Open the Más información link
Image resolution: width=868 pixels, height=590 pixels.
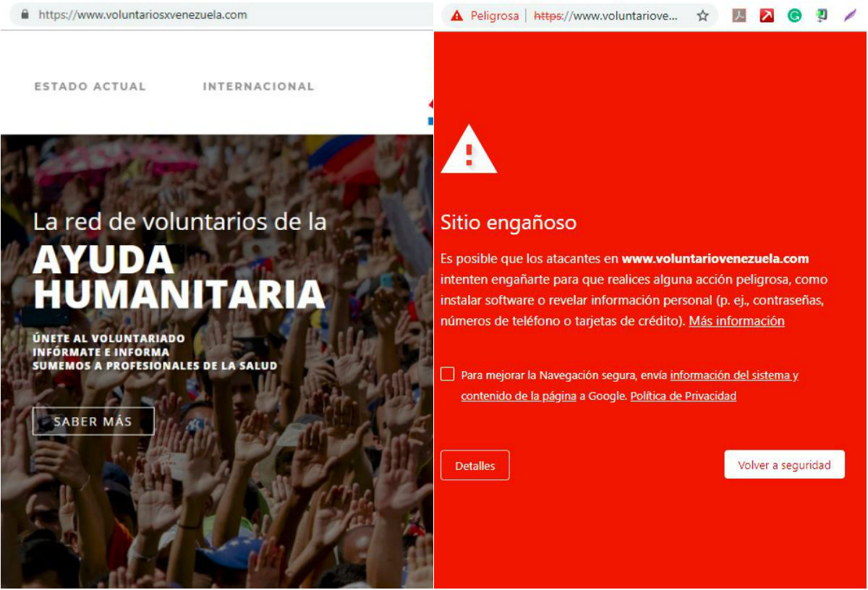736,321
